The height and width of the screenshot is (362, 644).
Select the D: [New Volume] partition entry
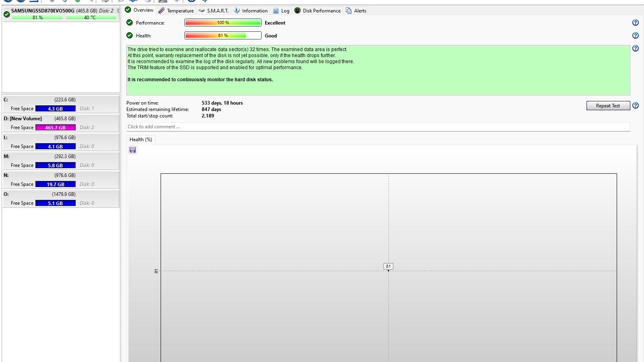(61, 123)
